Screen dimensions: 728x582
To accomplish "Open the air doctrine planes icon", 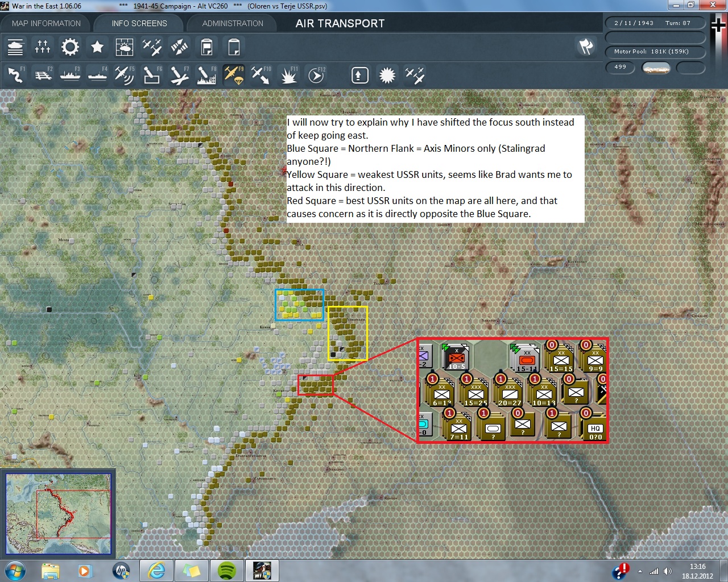I will pos(152,47).
